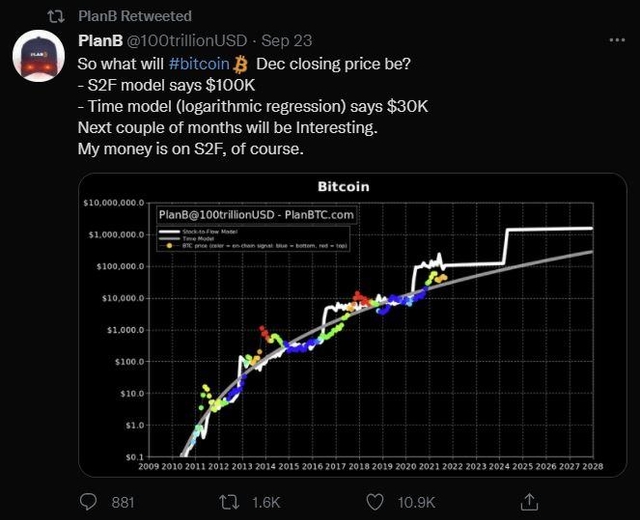This screenshot has width=640, height=520.
Task: Click the Bitcoin emoji icon
Action: pyautogui.click(x=240, y=65)
